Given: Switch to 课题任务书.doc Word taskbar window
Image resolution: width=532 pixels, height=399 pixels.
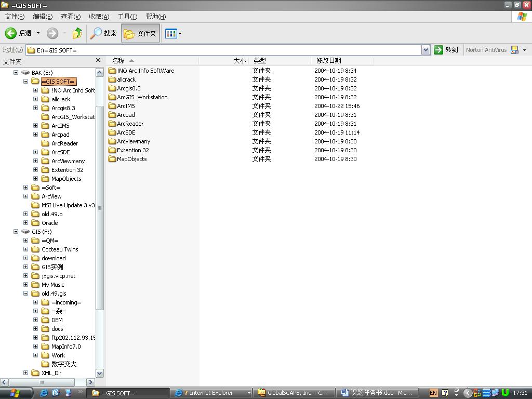Looking at the screenshot, I should [377, 393].
